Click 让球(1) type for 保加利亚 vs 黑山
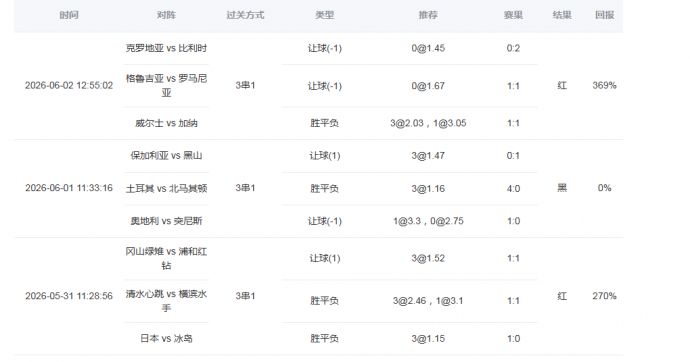Image resolution: width=690 pixels, height=362 pixels. (x=324, y=156)
